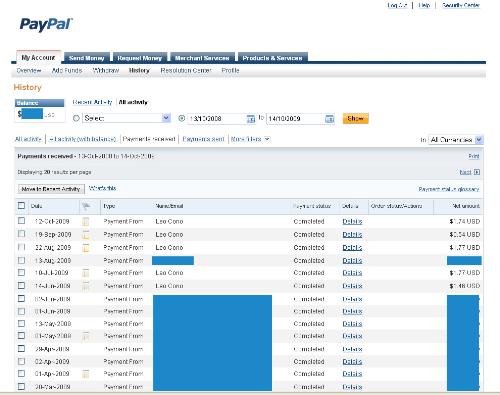Image resolution: width=500 pixels, height=395 pixels.
Task: Open the Send Money tab
Action: tap(87, 58)
